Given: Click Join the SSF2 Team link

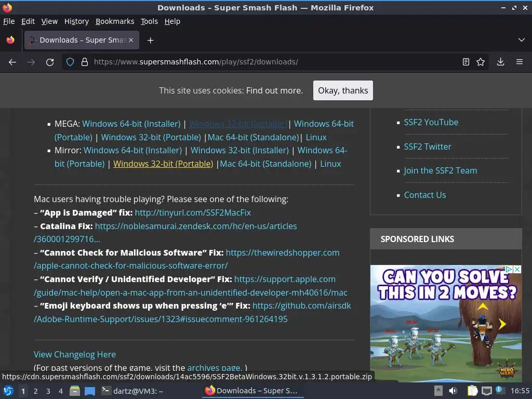Looking at the screenshot, I should [x=441, y=170].
